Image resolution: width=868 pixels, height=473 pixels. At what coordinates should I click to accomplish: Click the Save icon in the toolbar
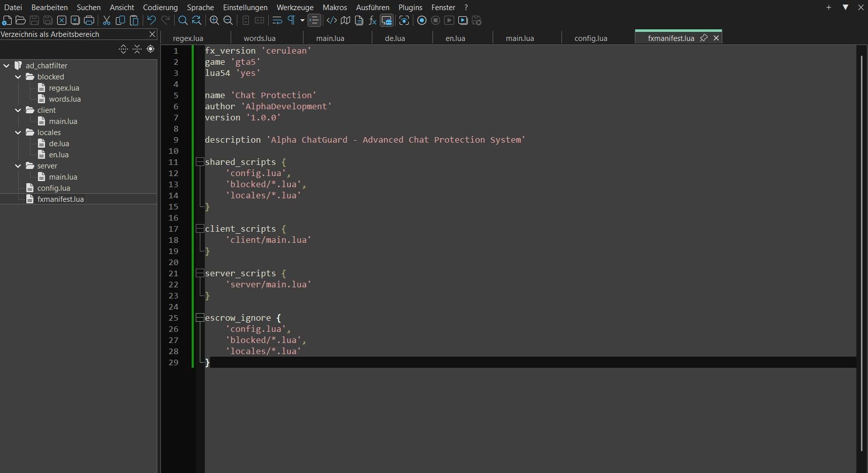point(34,21)
